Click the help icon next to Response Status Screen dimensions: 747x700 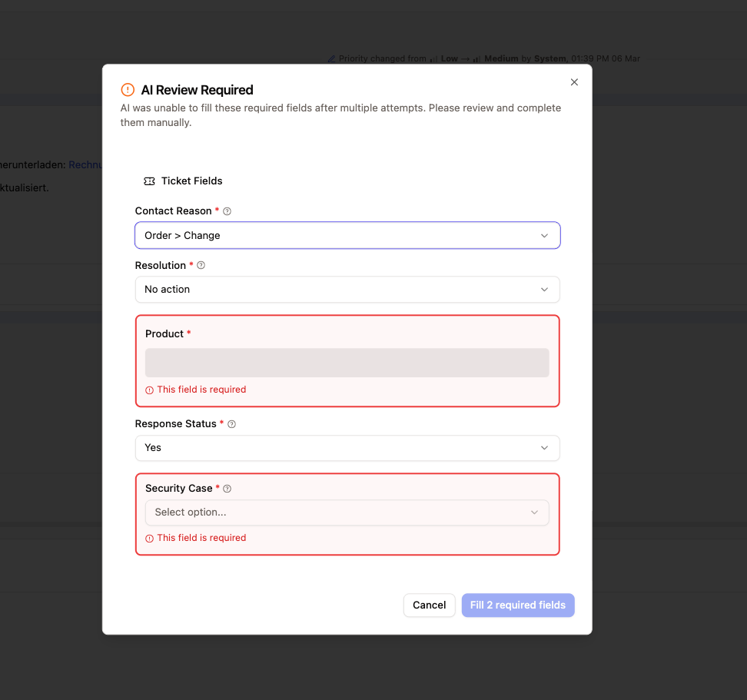[x=231, y=423]
